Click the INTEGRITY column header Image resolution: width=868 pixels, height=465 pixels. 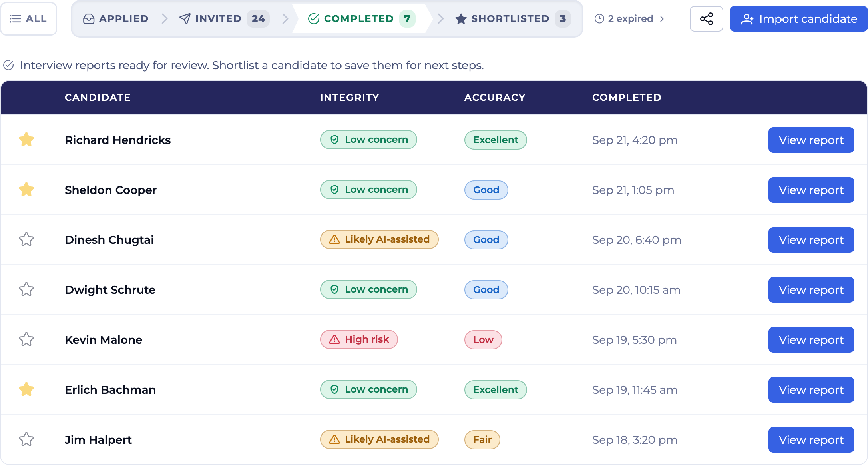(x=350, y=98)
